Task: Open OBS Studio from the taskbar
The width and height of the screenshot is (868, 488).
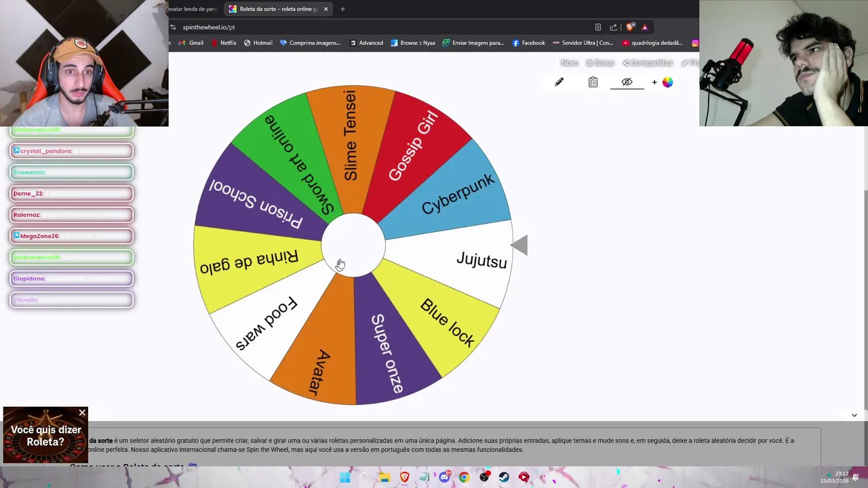Action: [x=484, y=477]
